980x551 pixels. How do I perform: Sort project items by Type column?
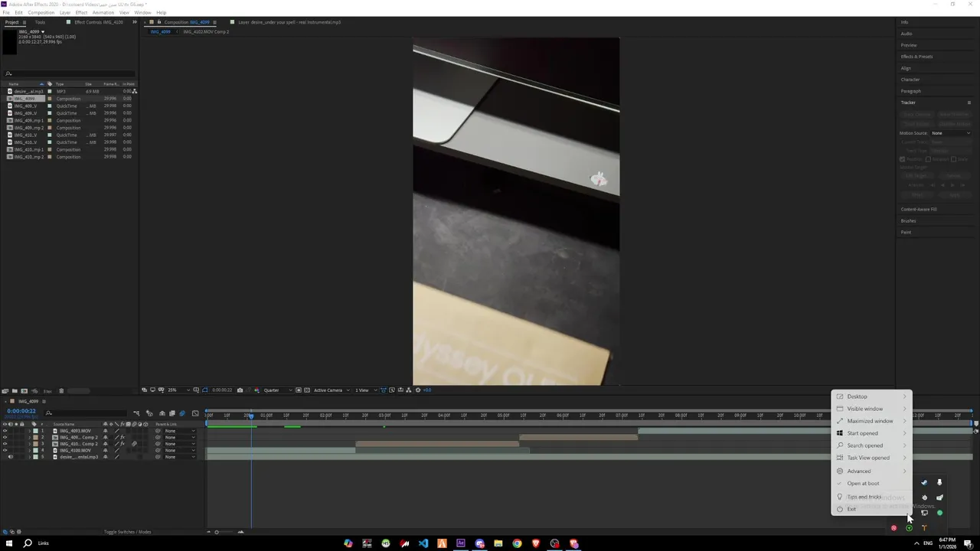point(60,84)
